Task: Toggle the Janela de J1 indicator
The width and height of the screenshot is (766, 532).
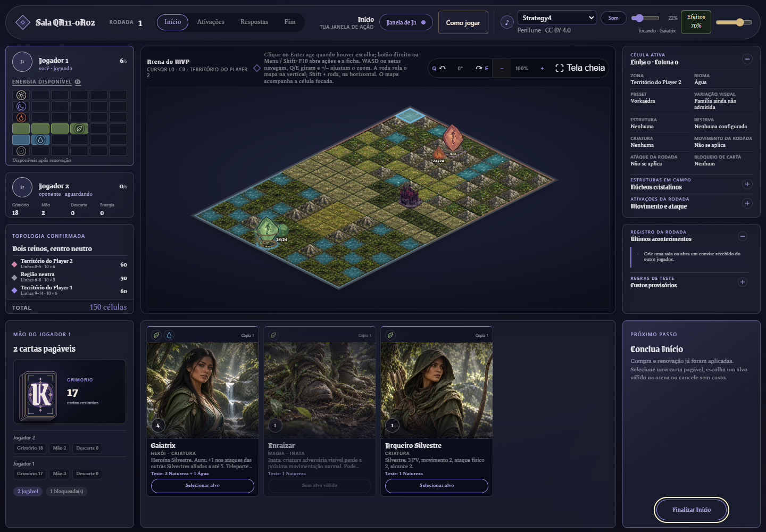Action: (406, 22)
